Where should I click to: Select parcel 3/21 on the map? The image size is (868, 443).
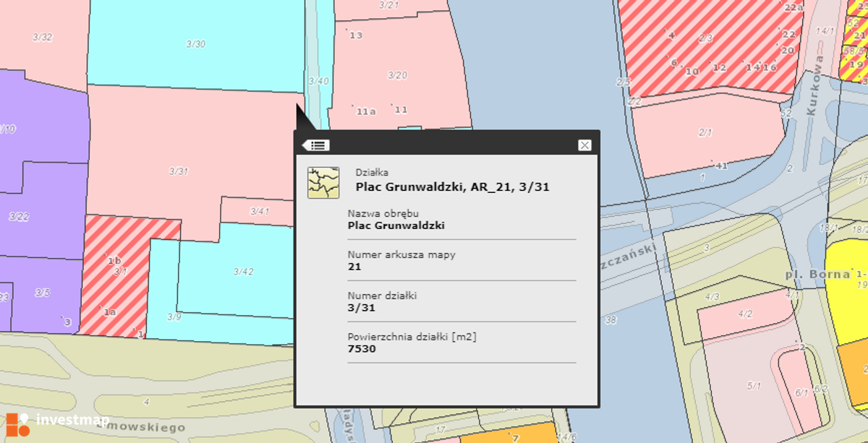389,5
